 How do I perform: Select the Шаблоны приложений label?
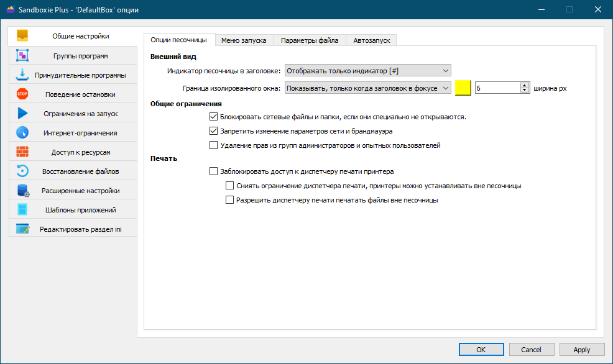point(81,210)
